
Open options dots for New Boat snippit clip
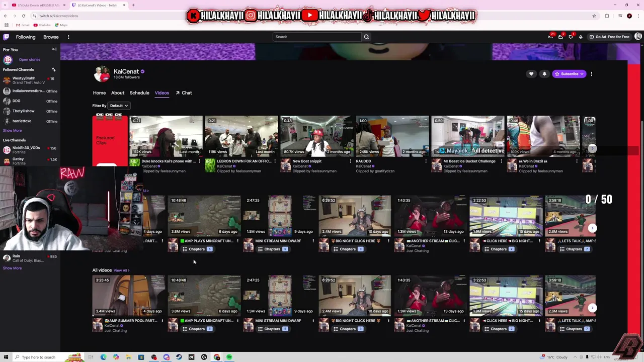351,161
